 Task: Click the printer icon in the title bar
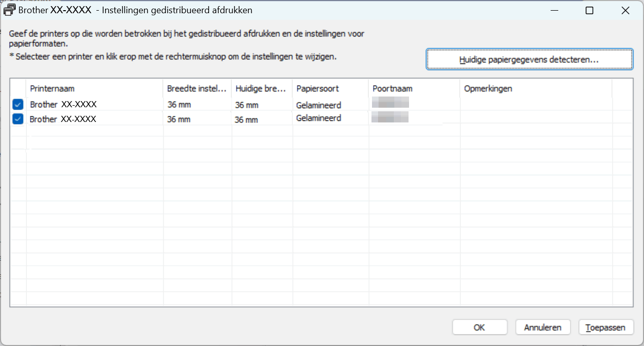tap(10, 10)
